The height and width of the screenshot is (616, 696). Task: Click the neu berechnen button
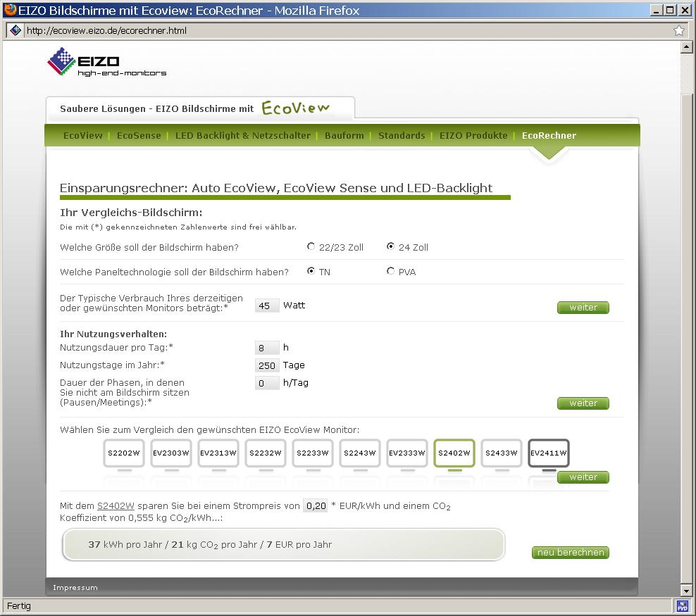pyautogui.click(x=571, y=553)
